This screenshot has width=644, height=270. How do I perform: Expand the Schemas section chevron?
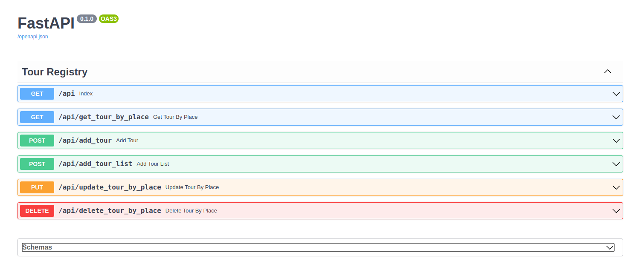point(610,247)
